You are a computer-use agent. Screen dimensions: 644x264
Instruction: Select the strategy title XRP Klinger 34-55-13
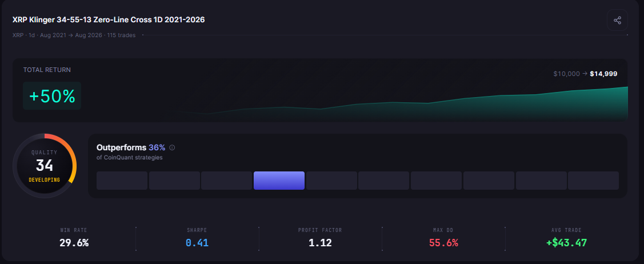(109, 20)
